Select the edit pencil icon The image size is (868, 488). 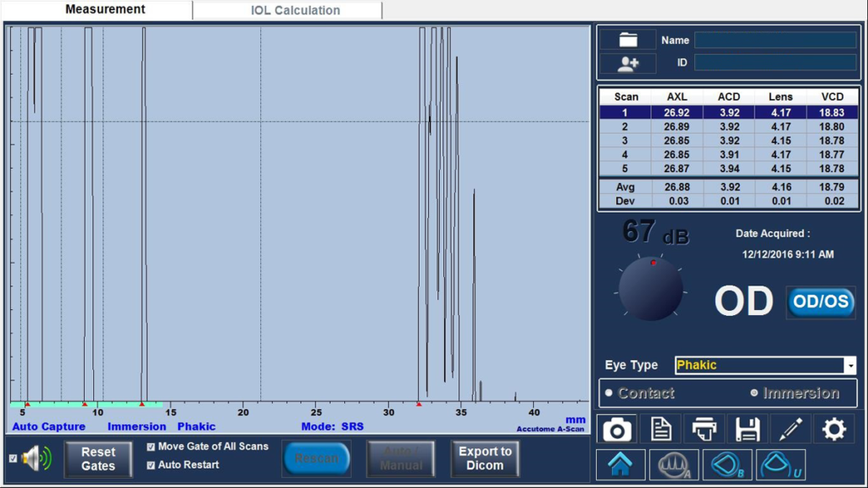click(x=789, y=428)
